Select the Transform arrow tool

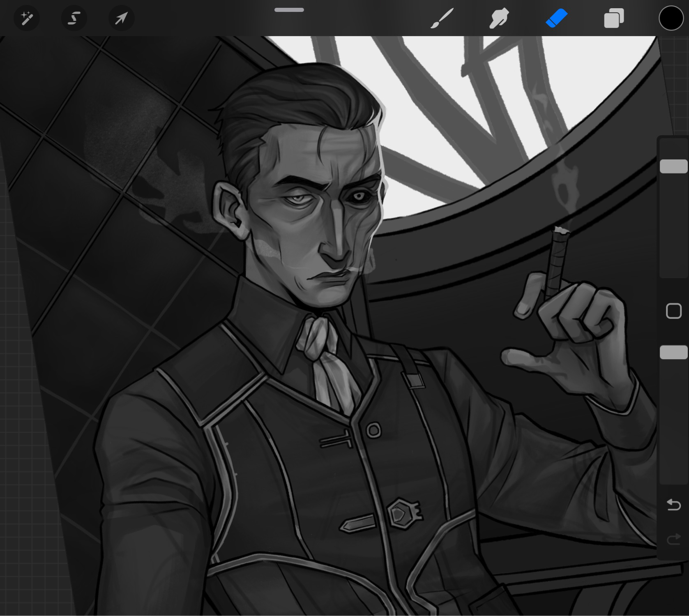coord(121,18)
